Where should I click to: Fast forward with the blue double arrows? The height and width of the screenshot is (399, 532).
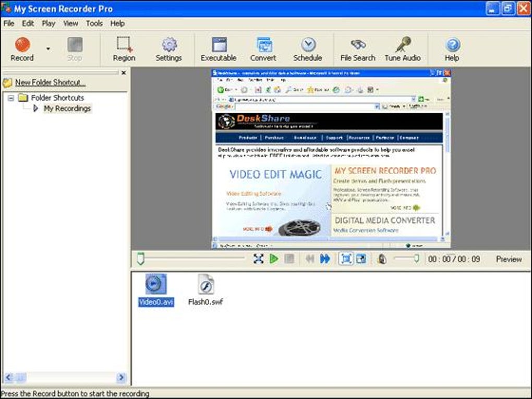coord(325,259)
